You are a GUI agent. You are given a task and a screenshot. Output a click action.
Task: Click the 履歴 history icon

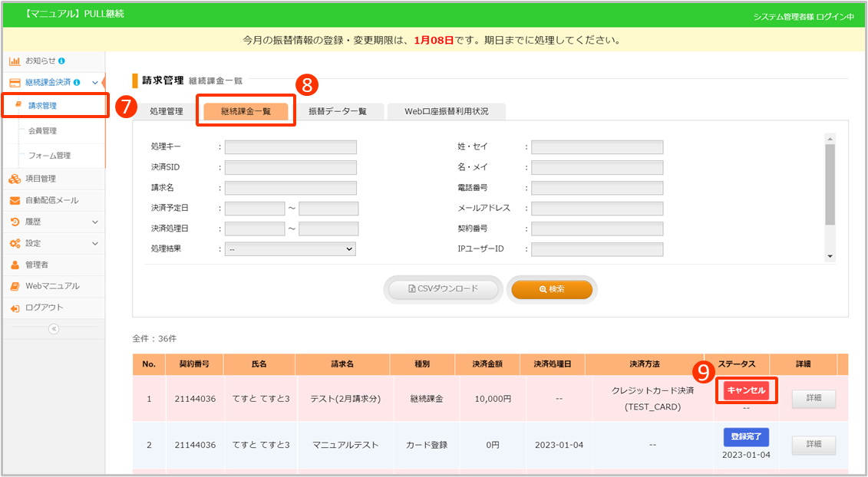click(15, 222)
